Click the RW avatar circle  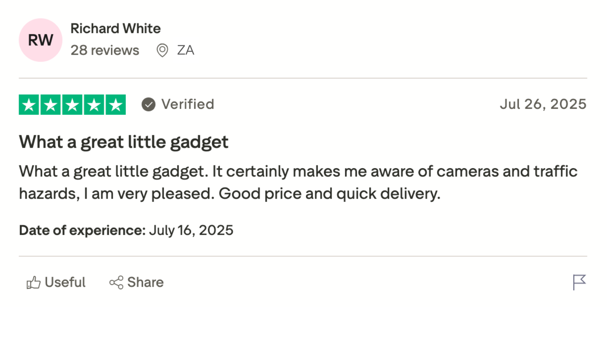40,40
